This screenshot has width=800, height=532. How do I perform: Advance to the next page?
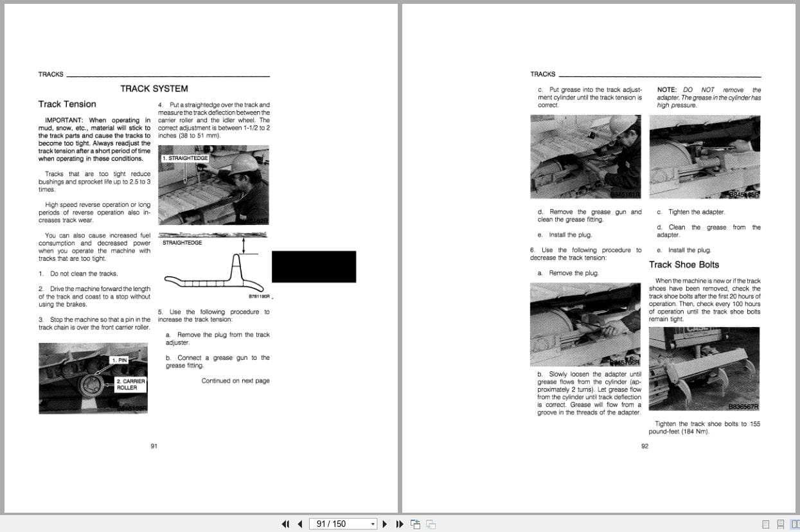(384, 524)
